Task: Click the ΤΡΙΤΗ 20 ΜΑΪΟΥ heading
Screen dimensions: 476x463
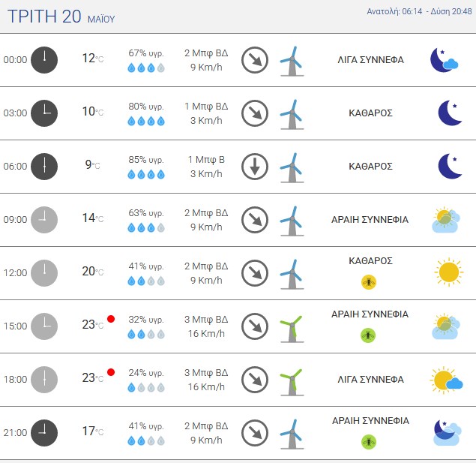Action: pos(61,17)
